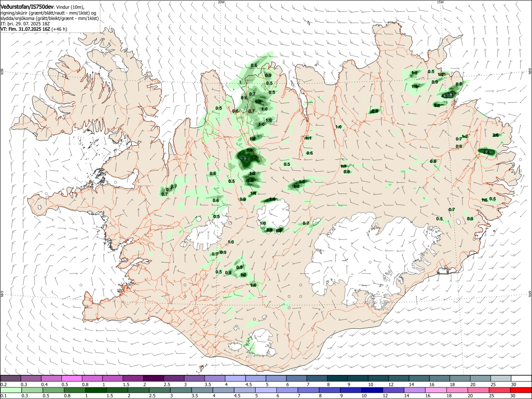Click the 3.2 precipitation value on the map
Screen dimensions: 532x399
(x=245, y=159)
